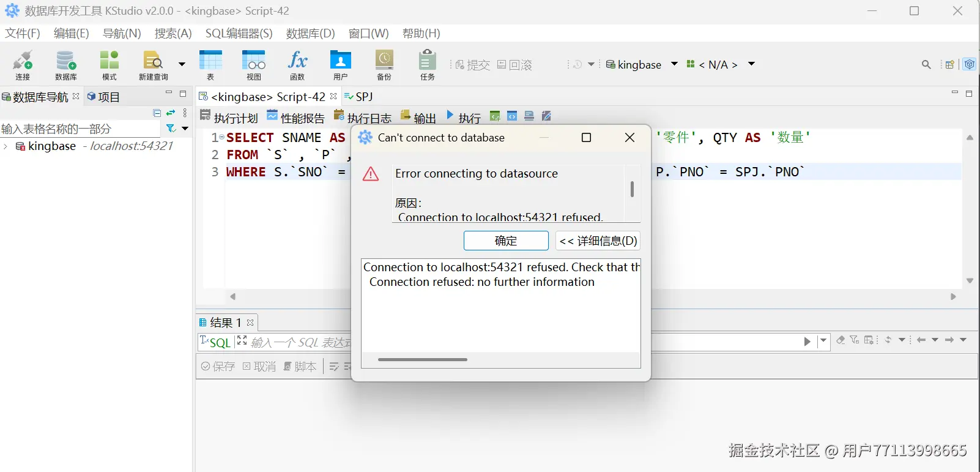Viewport: 980px width, 472px height.
Task: Click the results refresh icon
Action: point(888,340)
